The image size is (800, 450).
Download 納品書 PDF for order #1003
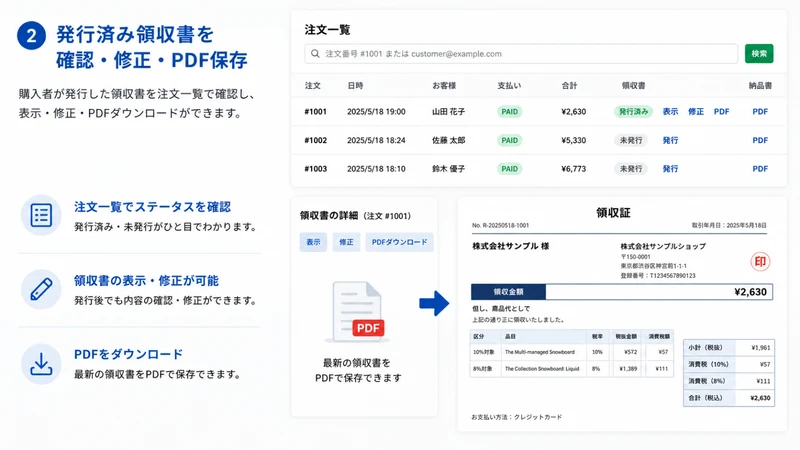click(760, 168)
